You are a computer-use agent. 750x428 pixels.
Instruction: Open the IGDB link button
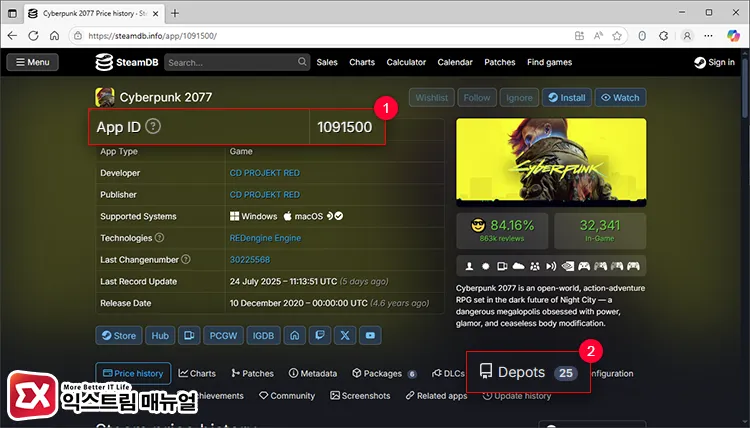[263, 336]
